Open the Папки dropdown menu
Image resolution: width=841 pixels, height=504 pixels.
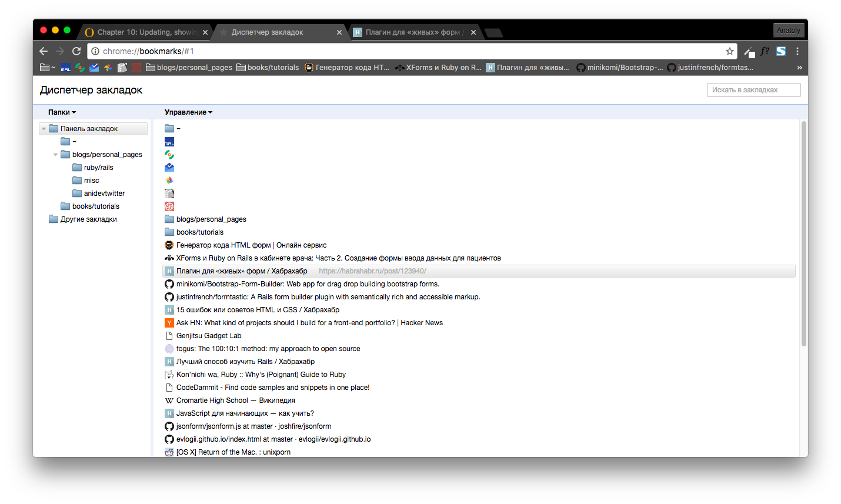[x=62, y=112]
